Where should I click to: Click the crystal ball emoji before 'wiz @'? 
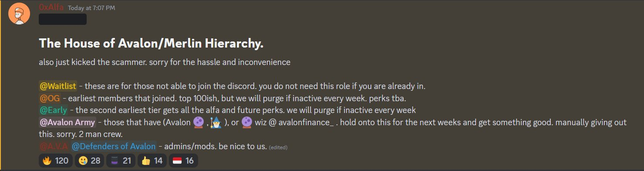pyautogui.click(x=247, y=123)
